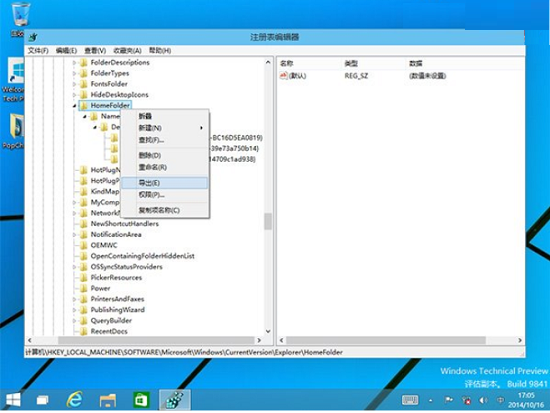Expand the NotificationArea key
This screenshot has width=550, height=413.
[74, 234]
